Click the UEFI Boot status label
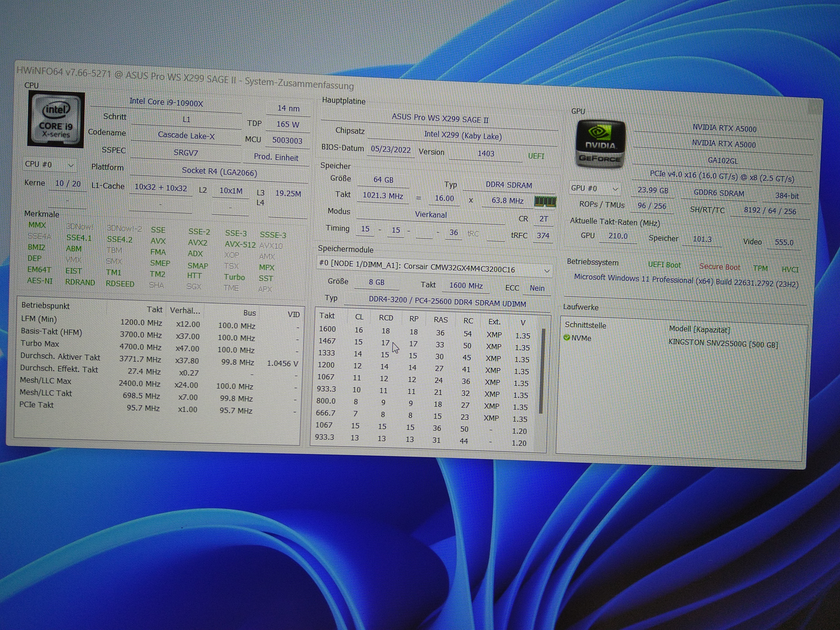The width and height of the screenshot is (840, 630). 664,265
